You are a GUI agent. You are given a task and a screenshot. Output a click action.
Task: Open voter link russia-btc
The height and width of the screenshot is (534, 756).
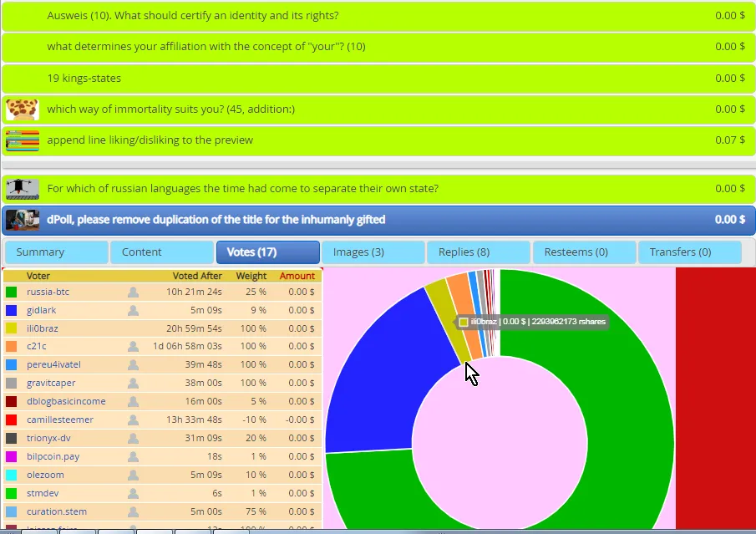[48, 292]
